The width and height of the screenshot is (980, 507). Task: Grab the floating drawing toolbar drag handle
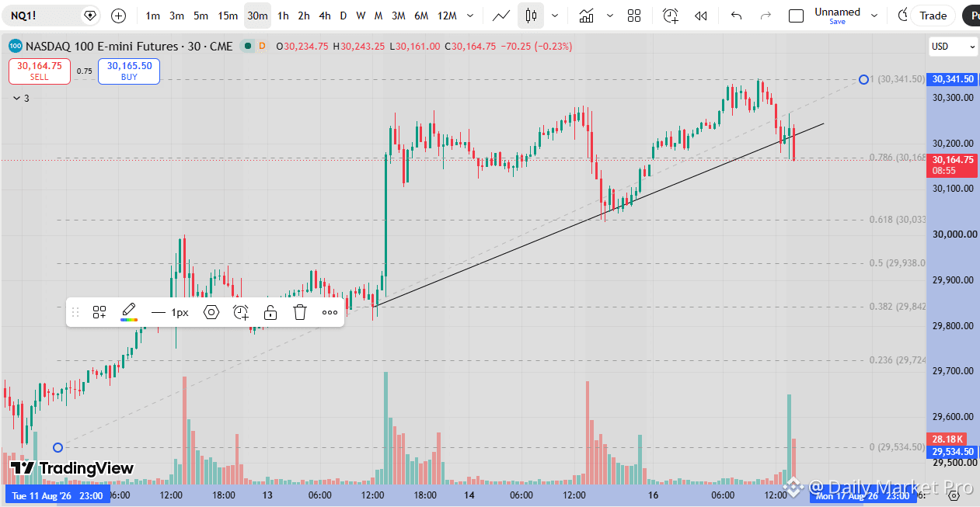(x=75, y=312)
